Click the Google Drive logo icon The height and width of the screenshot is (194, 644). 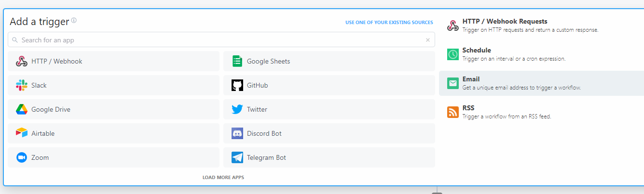click(22, 109)
